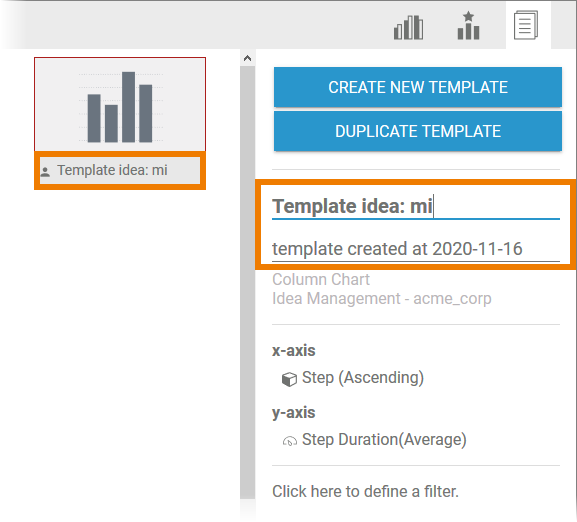Click the user icon beside template label
This screenshot has width=577, height=522.
(x=45, y=171)
